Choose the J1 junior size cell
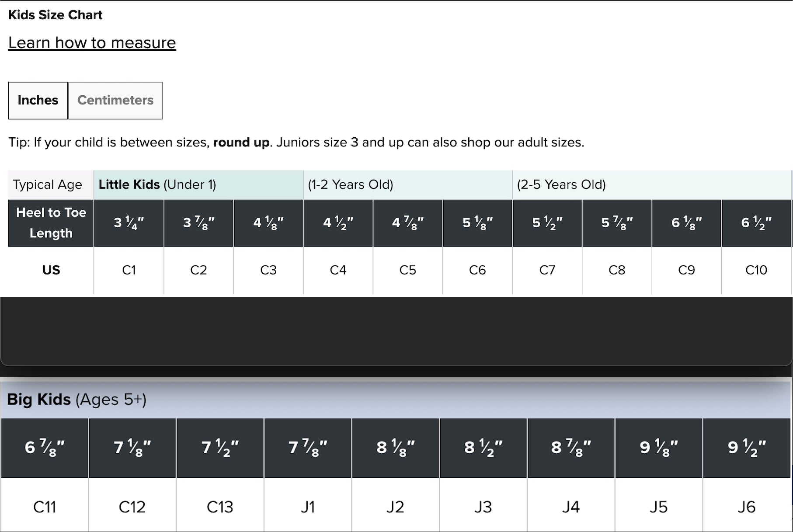 pos(308,507)
